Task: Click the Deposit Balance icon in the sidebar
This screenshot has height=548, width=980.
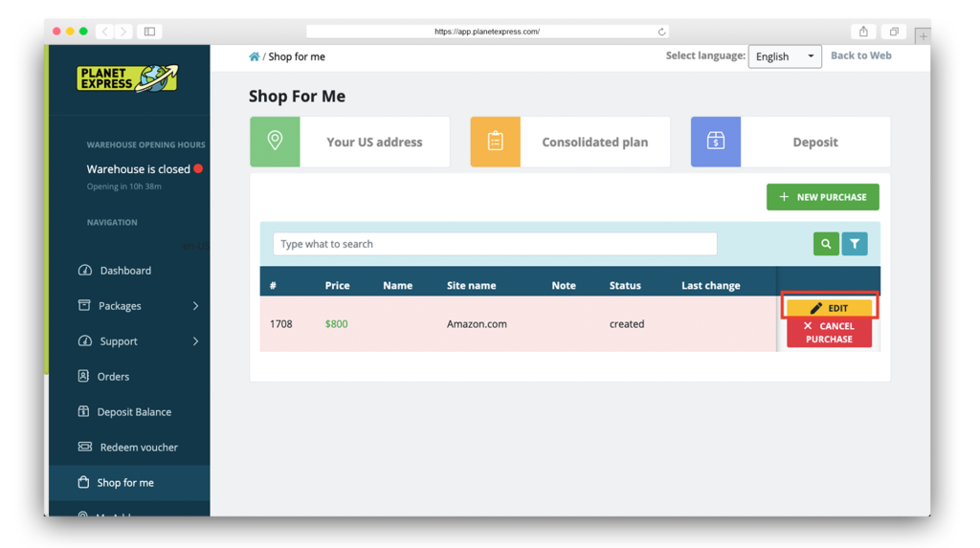Action: pyautogui.click(x=83, y=411)
